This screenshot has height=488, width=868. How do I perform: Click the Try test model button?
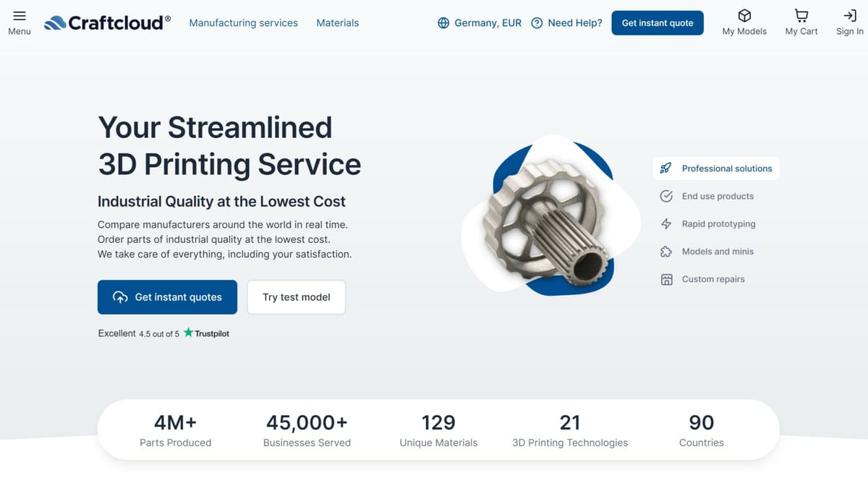(297, 297)
